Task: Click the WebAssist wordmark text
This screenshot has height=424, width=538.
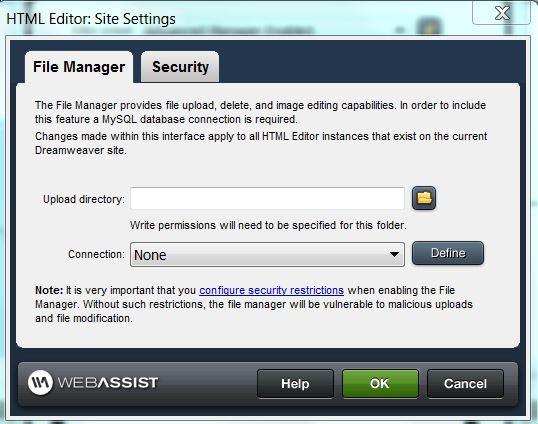Action: click(x=108, y=382)
